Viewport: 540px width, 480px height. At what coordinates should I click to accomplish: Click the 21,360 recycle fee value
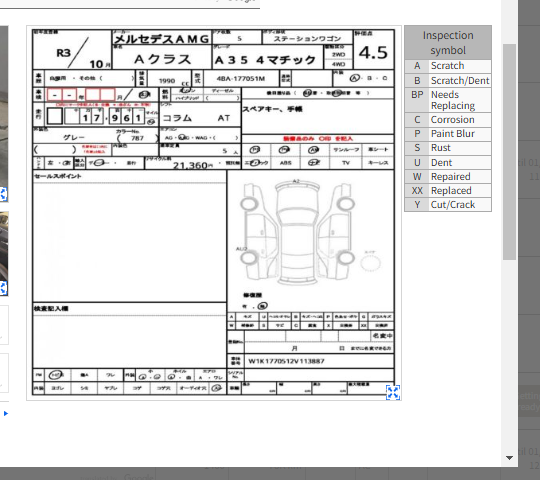(x=190, y=166)
